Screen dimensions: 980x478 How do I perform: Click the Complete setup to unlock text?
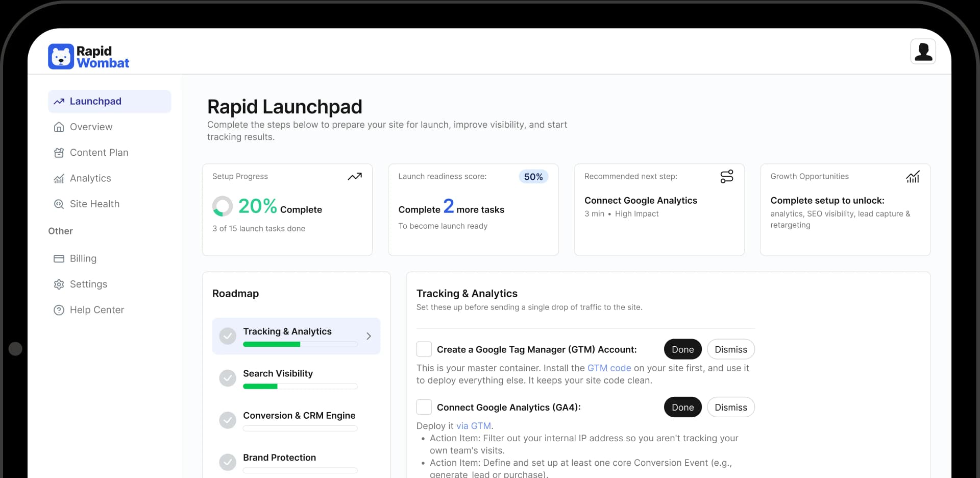pyautogui.click(x=827, y=201)
